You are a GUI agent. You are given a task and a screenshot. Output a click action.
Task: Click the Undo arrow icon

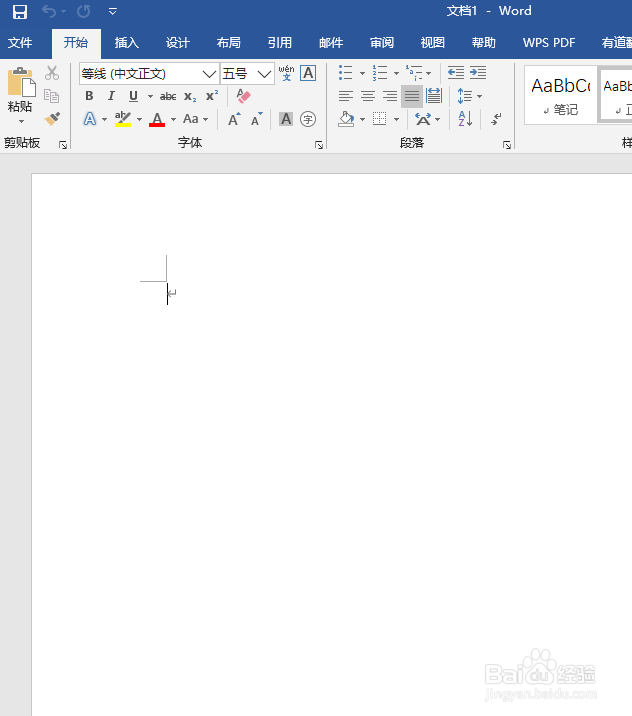click(x=48, y=11)
